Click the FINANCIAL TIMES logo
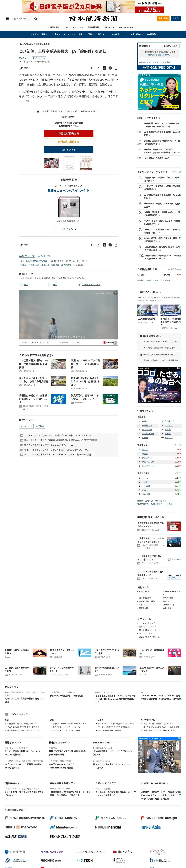Viewport: 186px width, 868px height. coord(65,836)
